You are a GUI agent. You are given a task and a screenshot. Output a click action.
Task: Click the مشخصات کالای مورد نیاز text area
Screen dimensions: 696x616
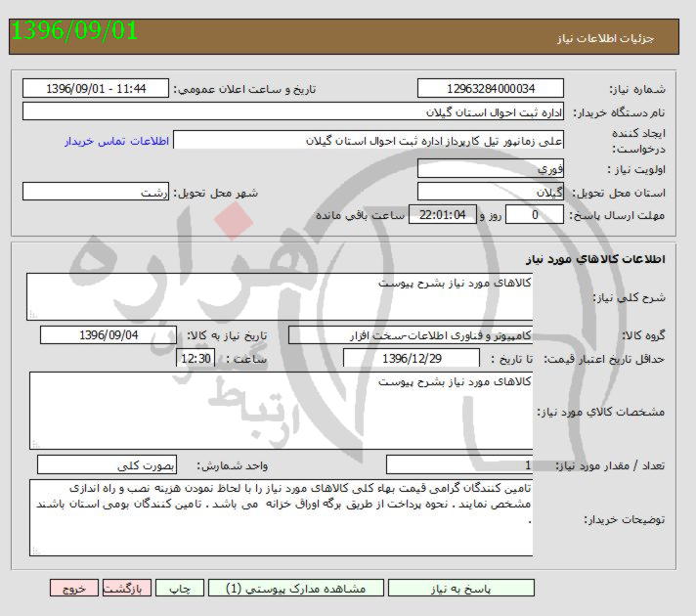click(282, 411)
